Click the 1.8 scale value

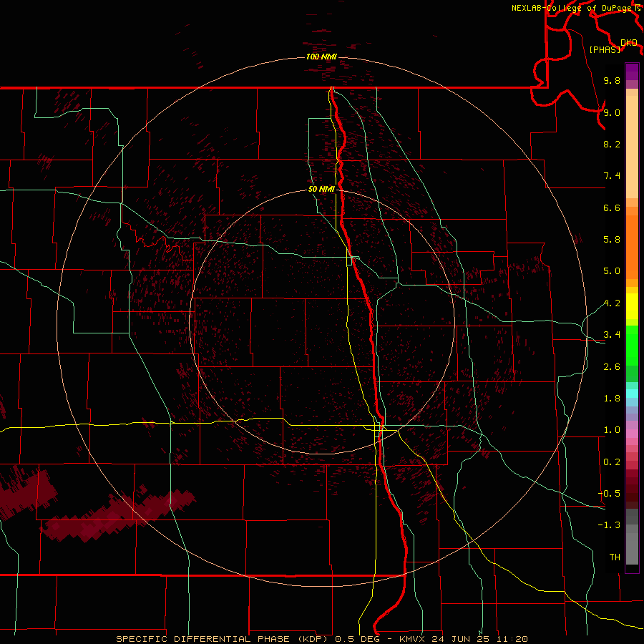coord(612,399)
